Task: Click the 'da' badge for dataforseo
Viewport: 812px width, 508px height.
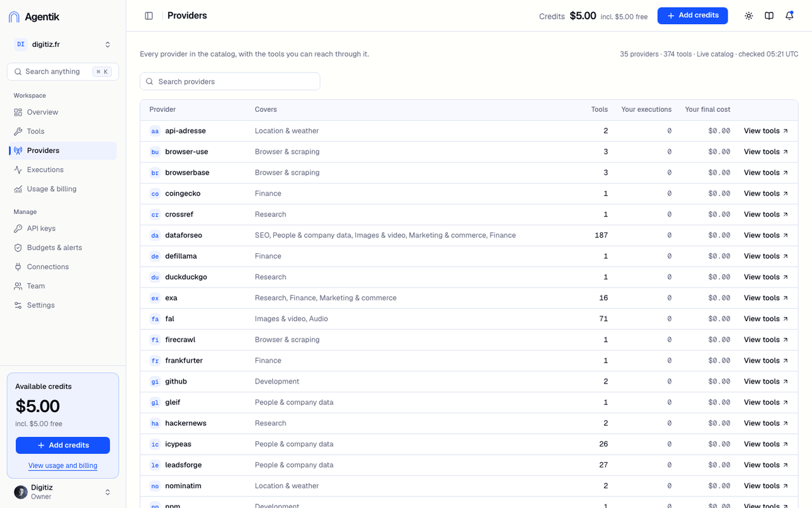Action: (x=155, y=236)
